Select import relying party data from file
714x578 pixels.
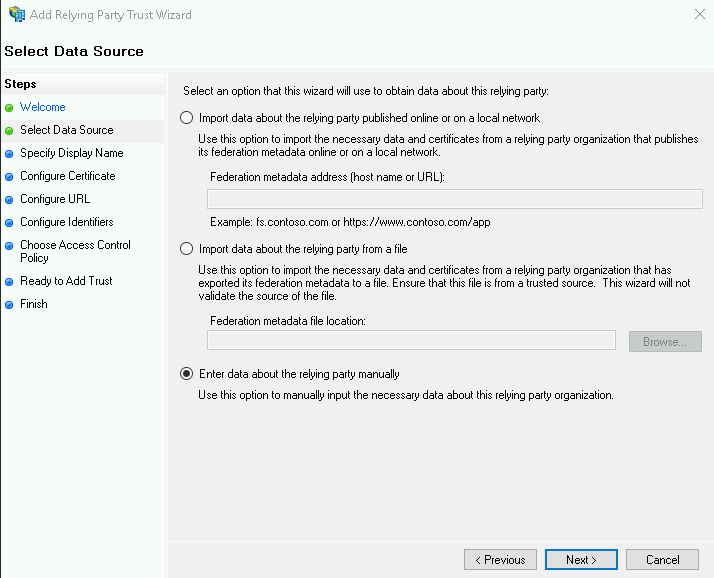186,249
